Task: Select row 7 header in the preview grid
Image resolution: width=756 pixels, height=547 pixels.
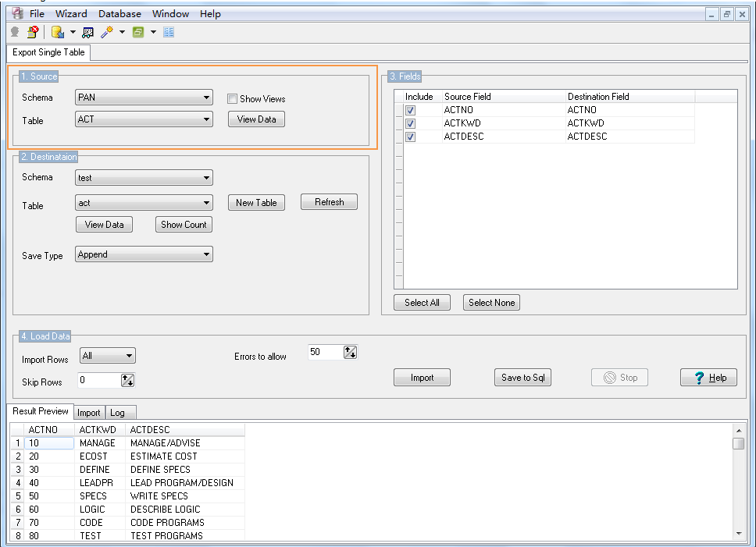Action: pos(17,523)
